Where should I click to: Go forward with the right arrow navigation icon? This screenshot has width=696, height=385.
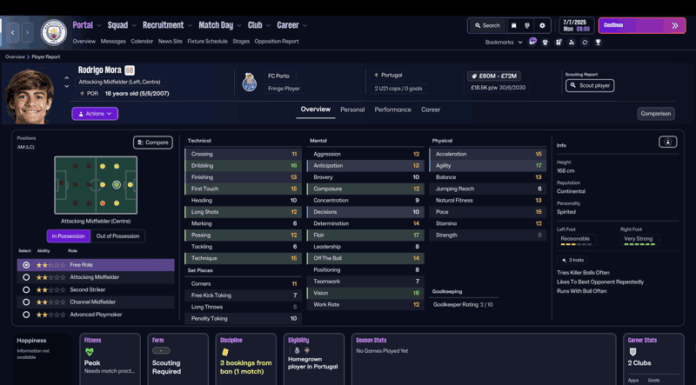[28, 32]
